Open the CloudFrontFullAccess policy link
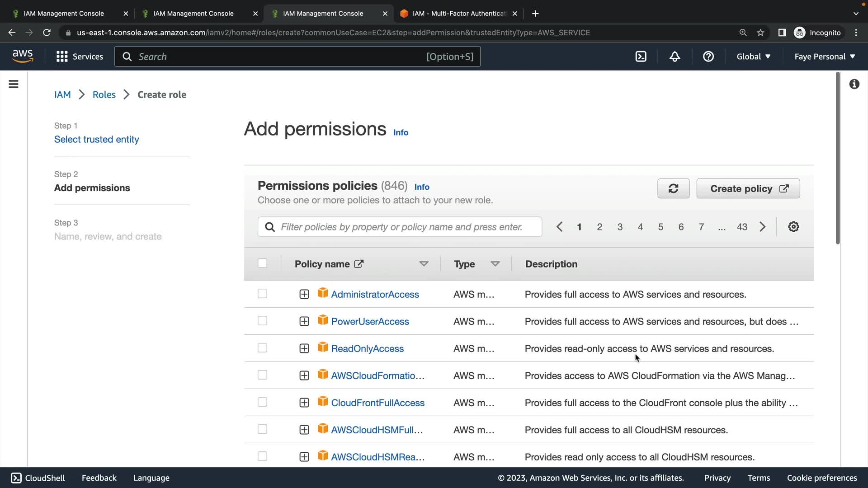Image resolution: width=868 pixels, height=488 pixels. 377,403
